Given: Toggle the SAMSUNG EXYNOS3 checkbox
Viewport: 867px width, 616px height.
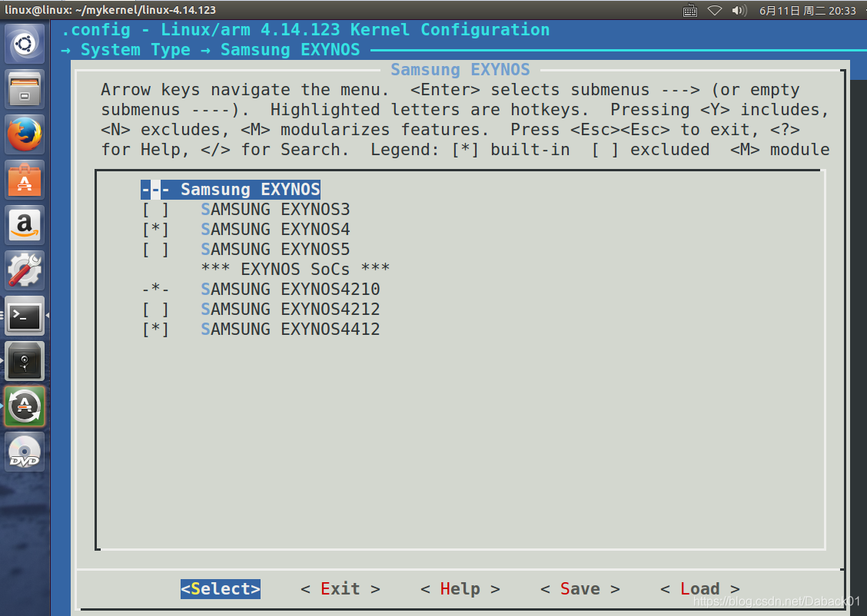Looking at the screenshot, I should point(155,210).
